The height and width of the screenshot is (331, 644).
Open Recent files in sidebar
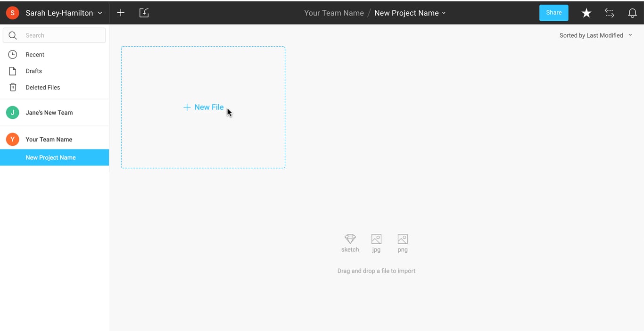35,55
